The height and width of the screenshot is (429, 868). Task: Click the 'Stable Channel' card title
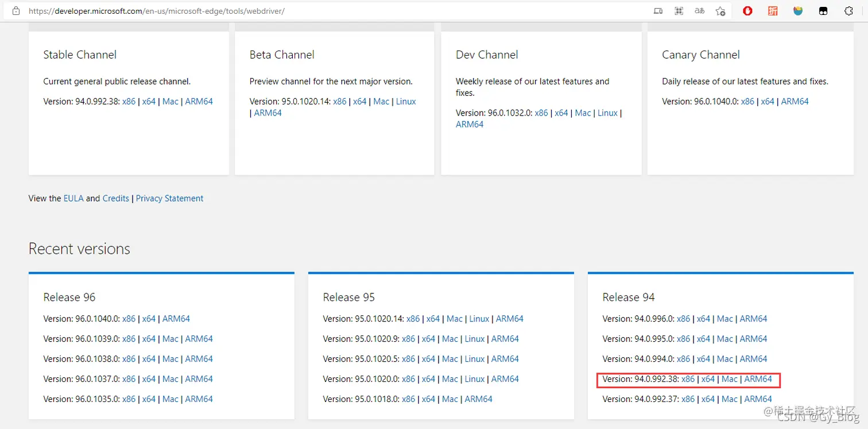point(80,55)
